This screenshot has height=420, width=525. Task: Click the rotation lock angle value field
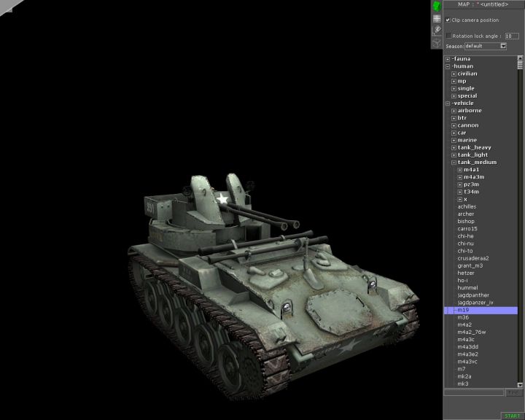pyautogui.click(x=511, y=35)
